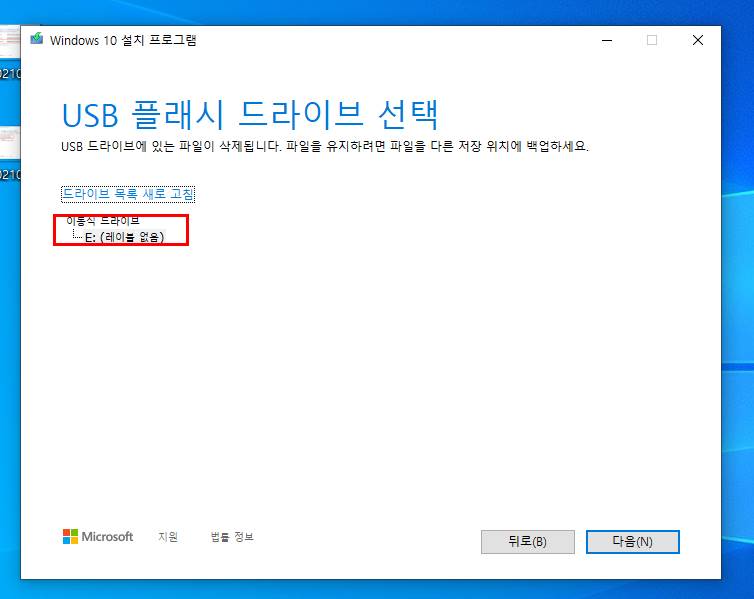Minimize the Windows 10 설치 프로그램 window

tap(607, 40)
